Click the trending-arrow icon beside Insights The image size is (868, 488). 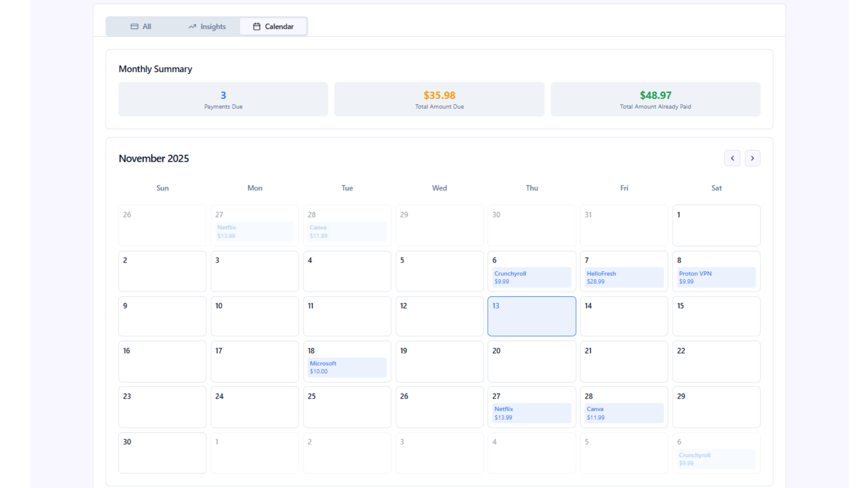[192, 26]
